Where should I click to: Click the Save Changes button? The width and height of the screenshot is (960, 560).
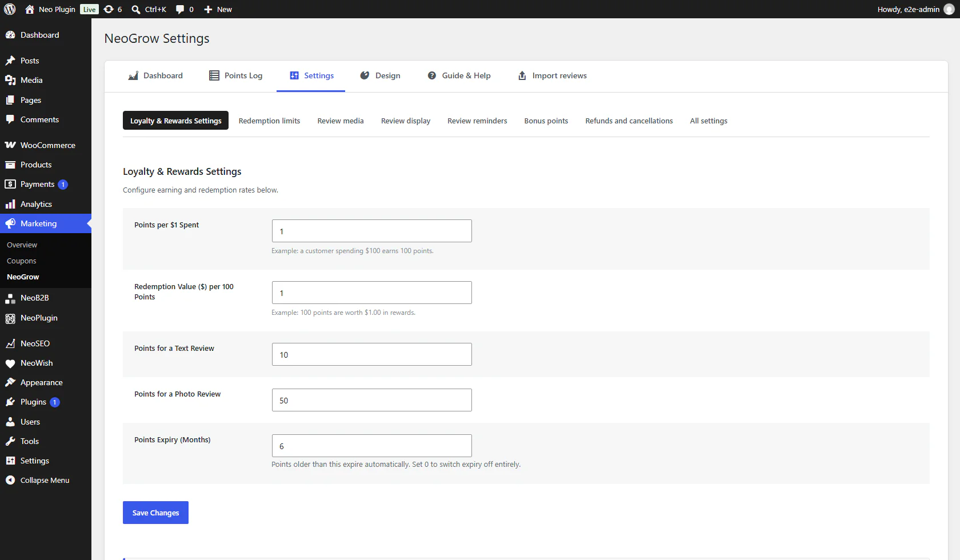(x=155, y=513)
